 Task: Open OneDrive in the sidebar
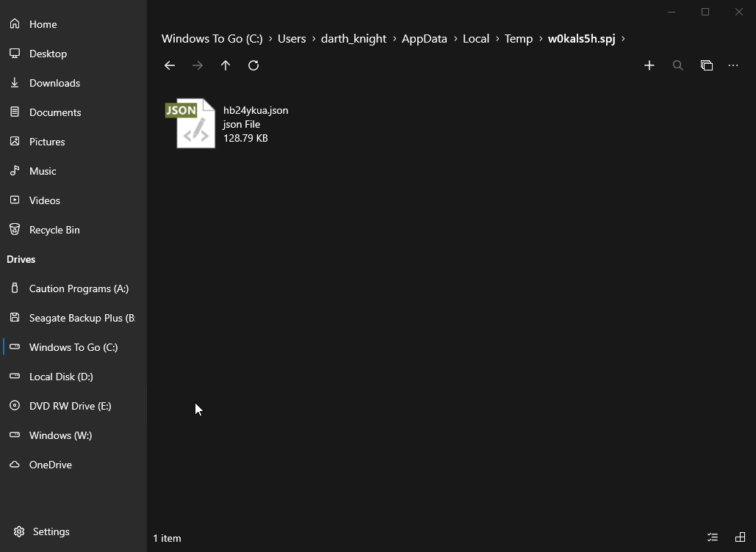pos(73,465)
